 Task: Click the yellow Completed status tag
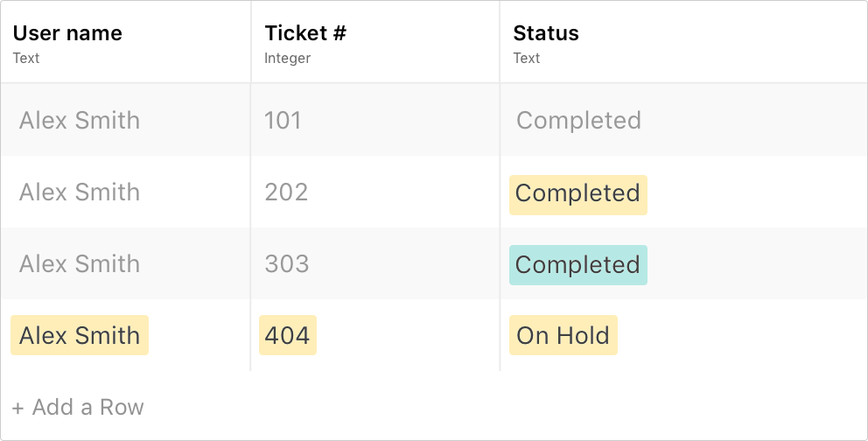click(577, 195)
